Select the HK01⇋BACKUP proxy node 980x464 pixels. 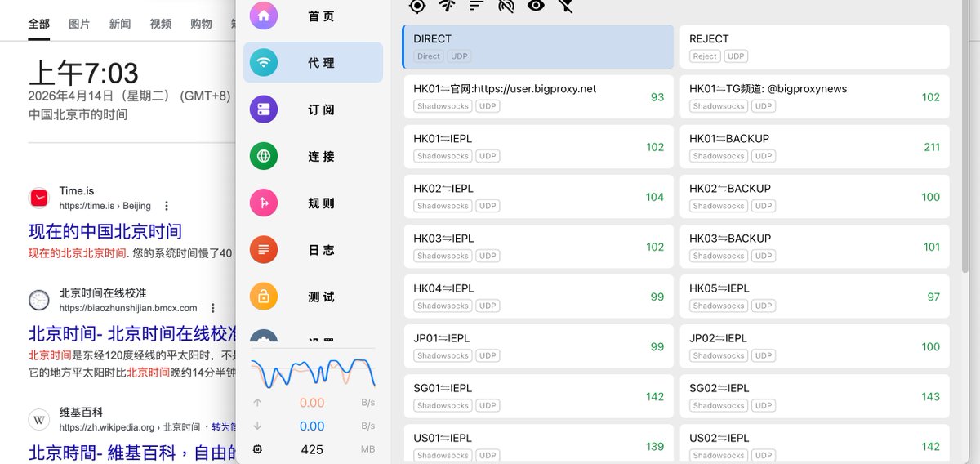click(814, 146)
